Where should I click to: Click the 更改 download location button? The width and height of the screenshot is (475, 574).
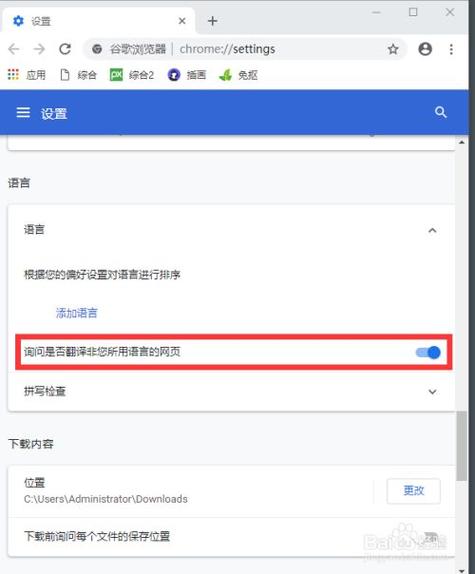click(x=414, y=491)
